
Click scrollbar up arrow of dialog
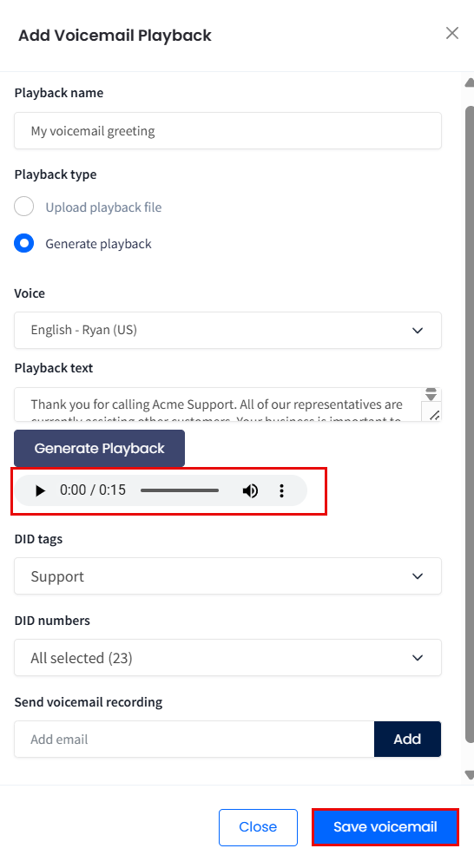coord(470,83)
